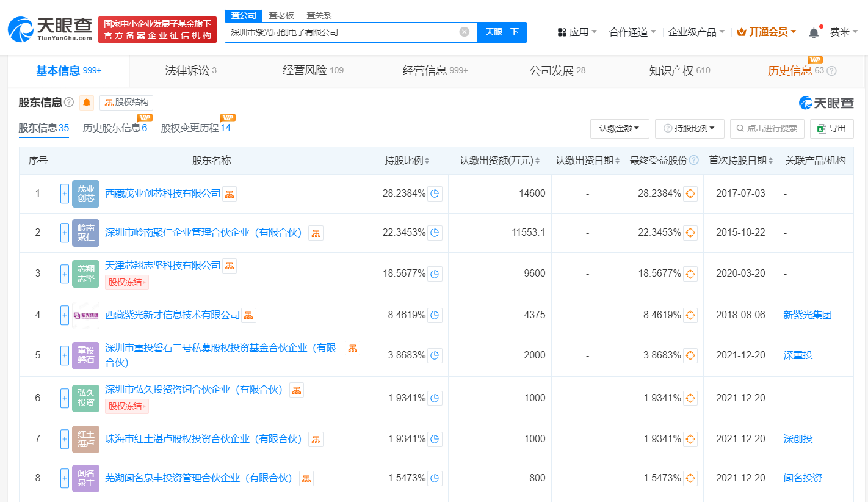Expand 天津芯翔志坚 row plus toggle
Image resolution: width=868 pixels, height=502 pixels.
click(x=65, y=274)
